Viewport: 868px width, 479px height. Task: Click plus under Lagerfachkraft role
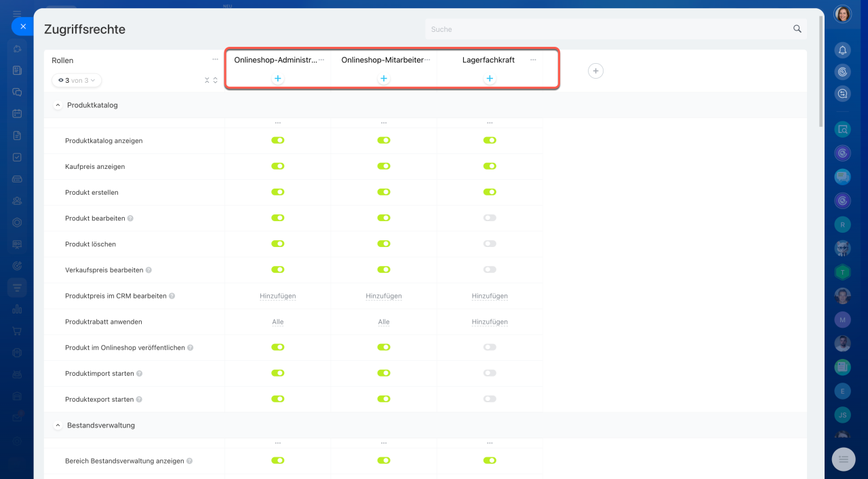490,79
